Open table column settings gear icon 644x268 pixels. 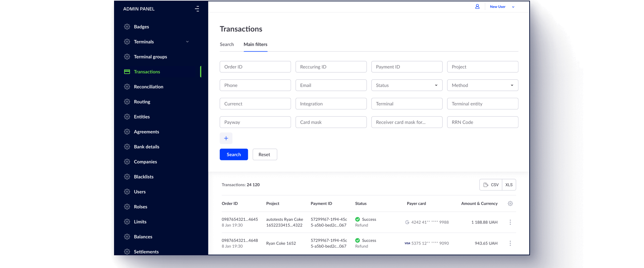[x=510, y=204]
